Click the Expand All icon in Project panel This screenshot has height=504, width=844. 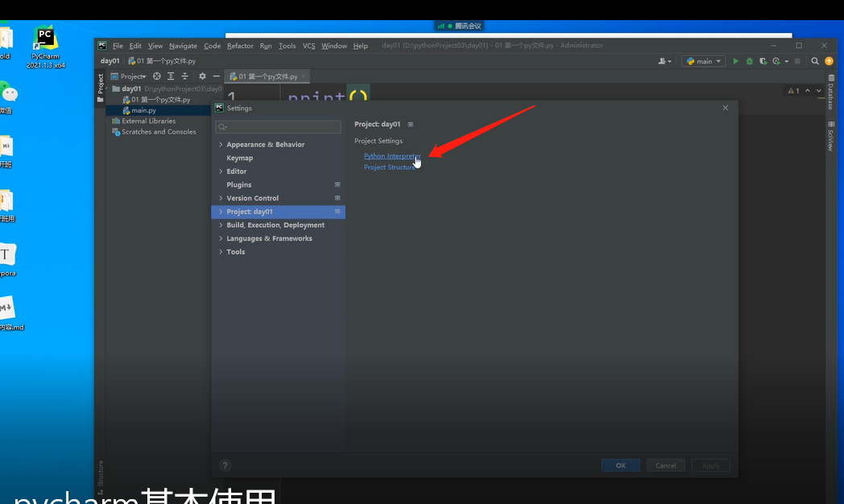[171, 76]
